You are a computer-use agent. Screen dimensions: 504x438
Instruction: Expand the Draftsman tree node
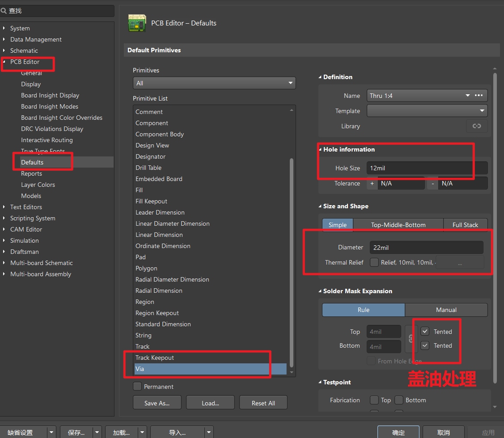coord(4,252)
